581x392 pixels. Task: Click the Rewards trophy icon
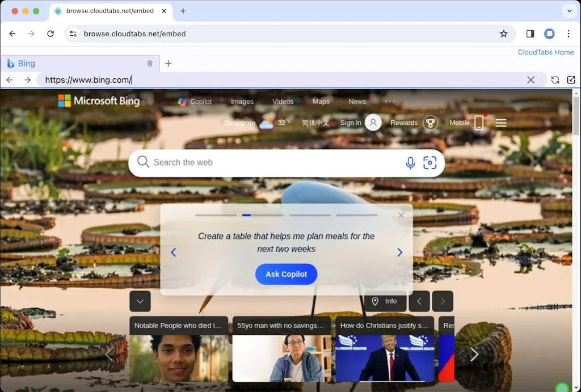point(431,123)
